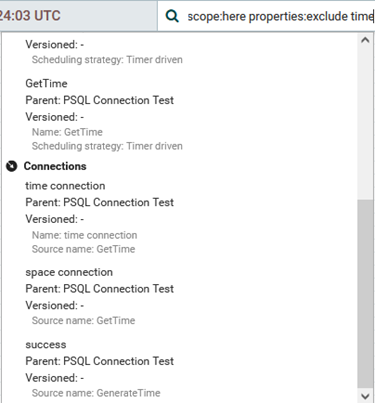This screenshot has width=375, height=403.
Task: Click the scrollbar down arrow
Action: [x=365, y=396]
